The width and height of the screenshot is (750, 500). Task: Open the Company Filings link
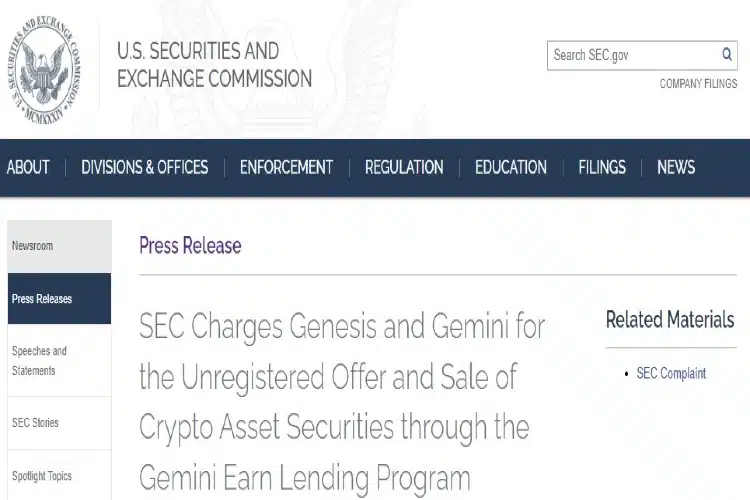click(698, 84)
